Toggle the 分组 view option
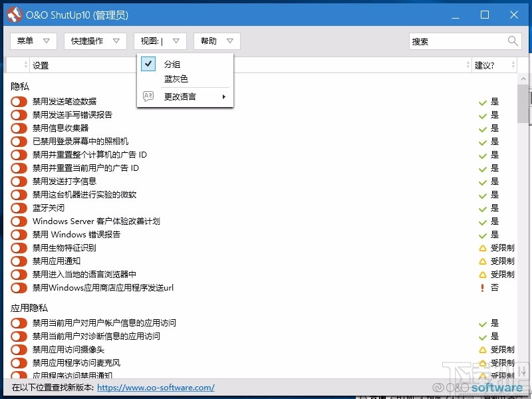532x399 pixels. (186, 64)
